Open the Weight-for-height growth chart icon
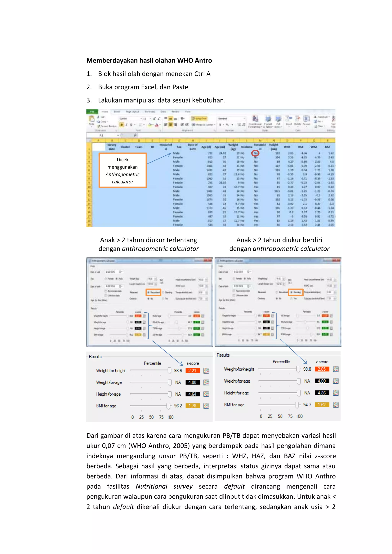 [206, 371]
